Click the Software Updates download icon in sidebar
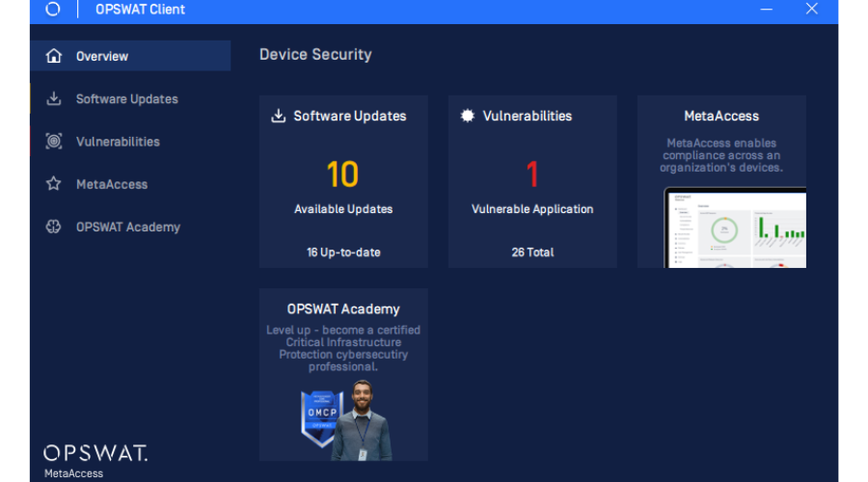The height and width of the screenshot is (482, 868). click(x=54, y=98)
